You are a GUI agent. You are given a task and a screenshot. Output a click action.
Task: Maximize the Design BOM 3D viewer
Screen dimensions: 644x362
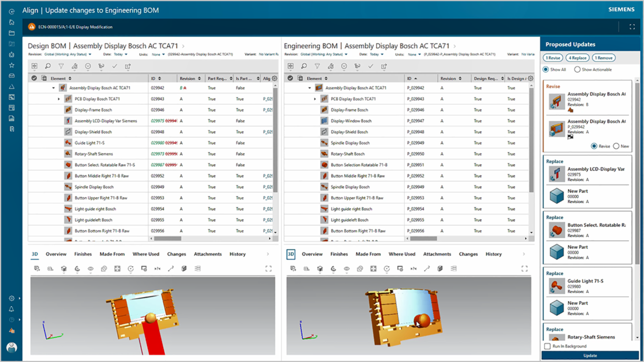268,268
